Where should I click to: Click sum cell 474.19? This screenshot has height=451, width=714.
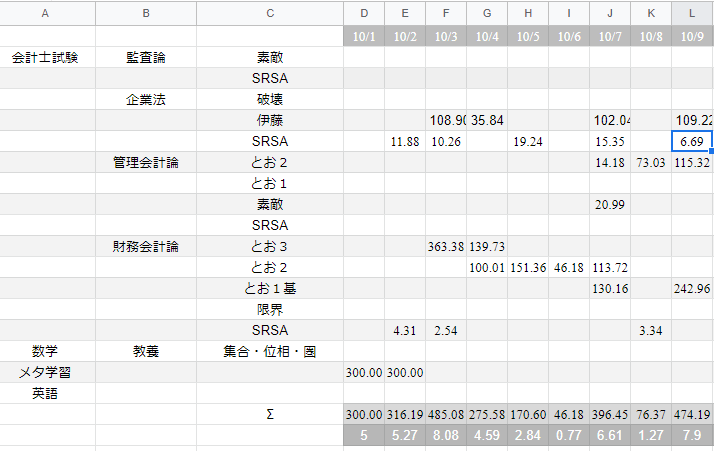(x=692, y=414)
